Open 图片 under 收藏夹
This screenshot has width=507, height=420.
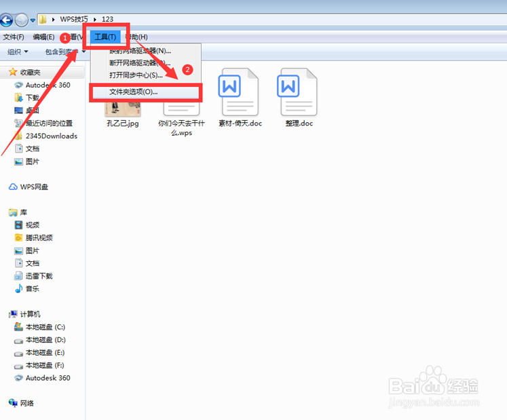(27, 161)
